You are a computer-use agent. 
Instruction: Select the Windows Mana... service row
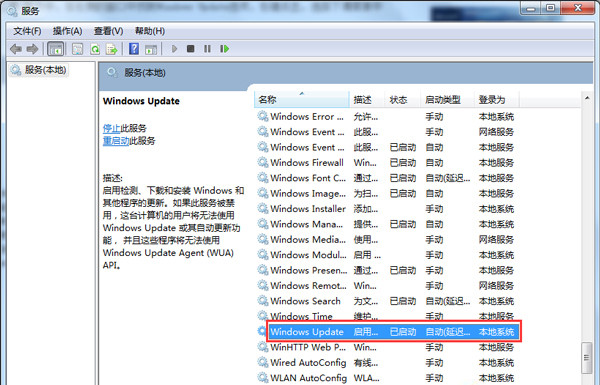click(x=386, y=224)
